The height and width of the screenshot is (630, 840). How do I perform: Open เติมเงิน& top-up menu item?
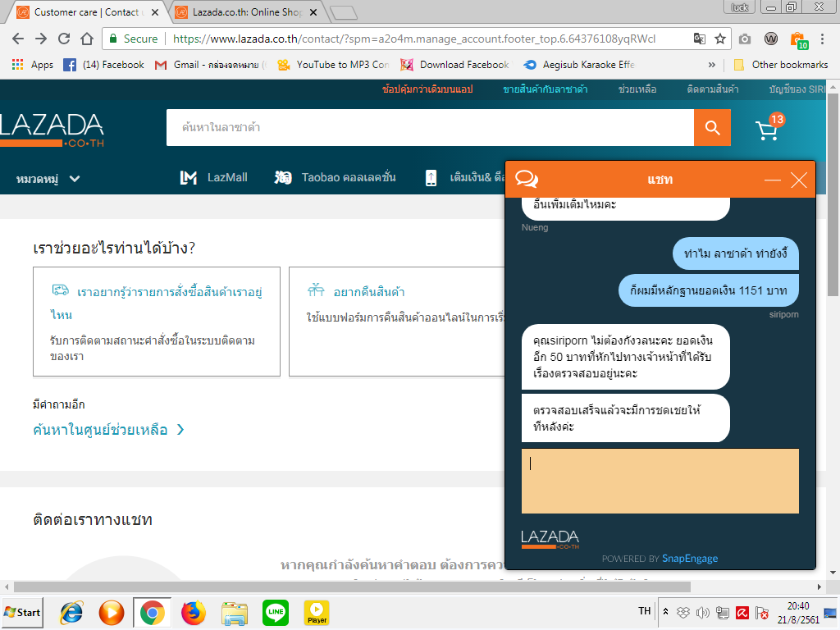(464, 177)
